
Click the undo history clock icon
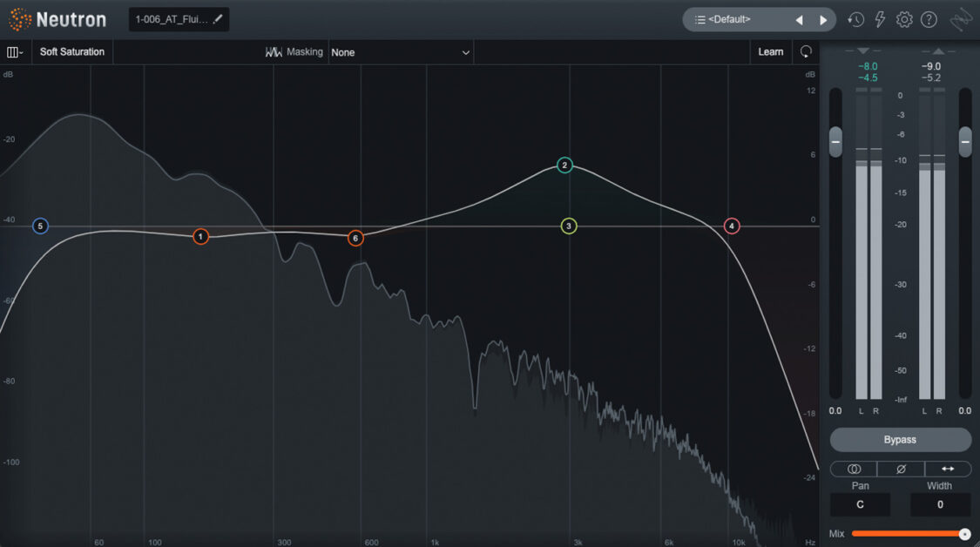(x=855, y=18)
